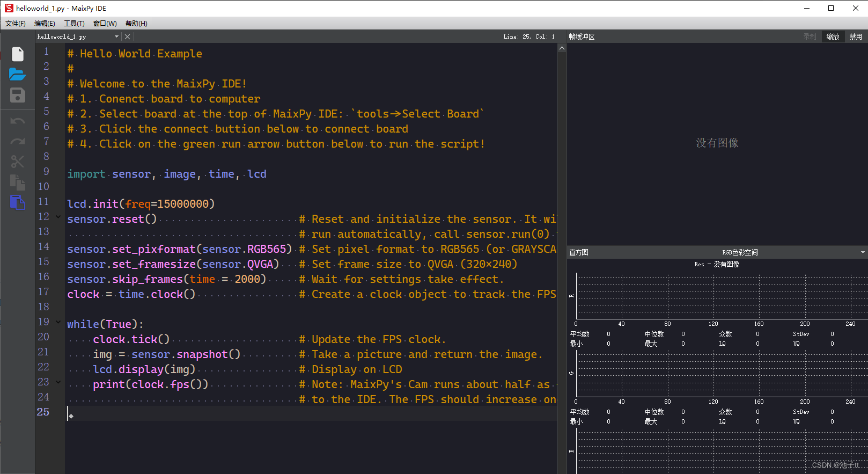Click the 直方图 histogram label
868x474 pixels.
[x=579, y=252]
